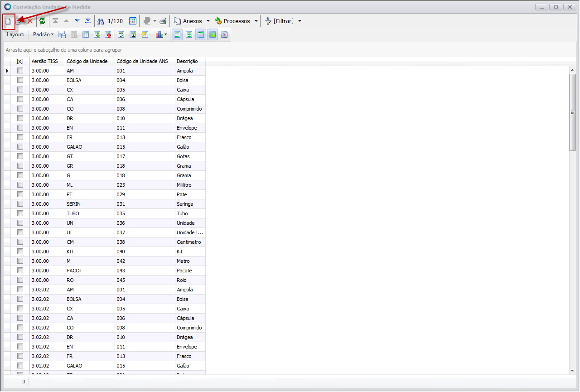Screen dimensions: 580x392
Task: Click the new record (blank page) icon
Action: [8, 21]
